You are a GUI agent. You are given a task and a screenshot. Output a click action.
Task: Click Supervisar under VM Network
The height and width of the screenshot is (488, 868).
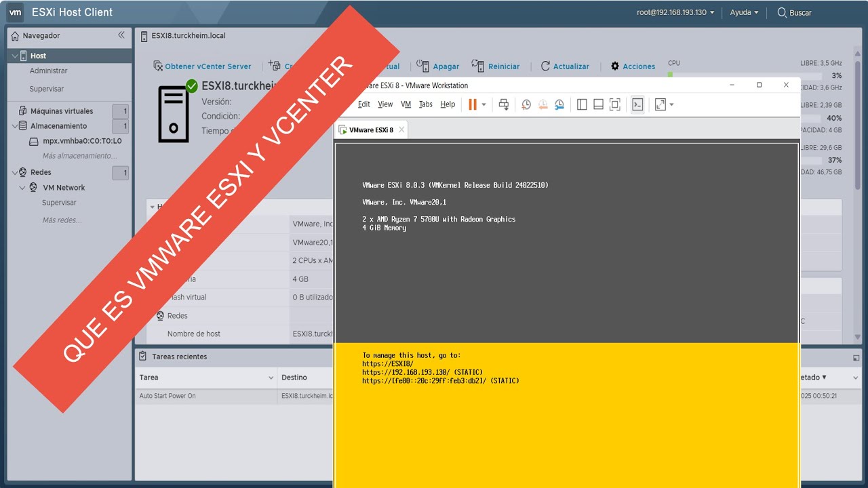pyautogui.click(x=59, y=203)
